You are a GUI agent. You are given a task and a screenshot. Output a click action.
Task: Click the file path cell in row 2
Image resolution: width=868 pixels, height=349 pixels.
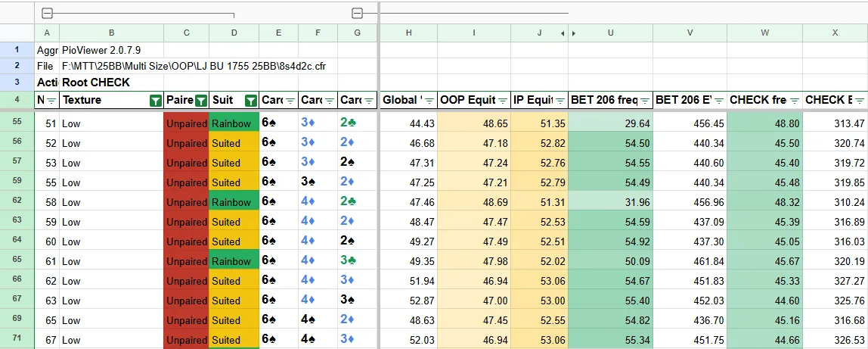pos(194,66)
